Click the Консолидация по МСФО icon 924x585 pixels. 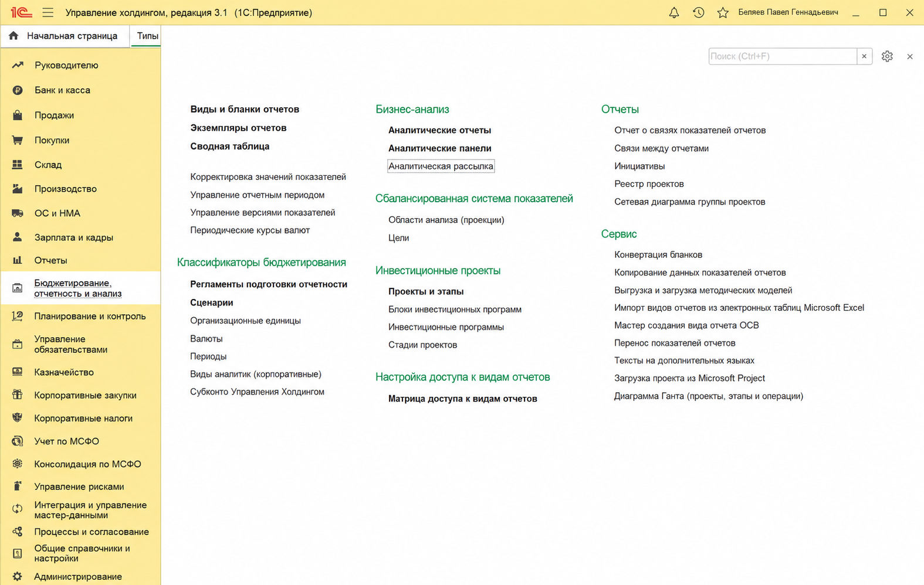[18, 464]
